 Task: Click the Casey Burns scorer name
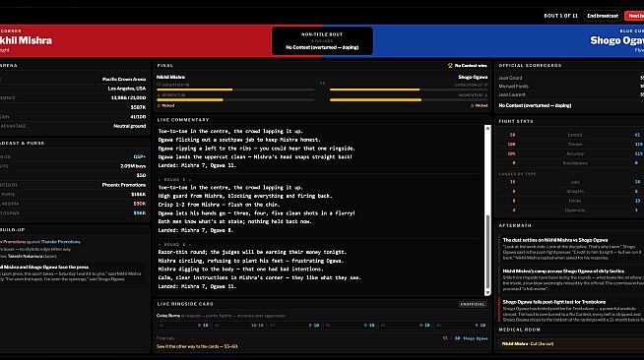pyautogui.click(x=168, y=316)
